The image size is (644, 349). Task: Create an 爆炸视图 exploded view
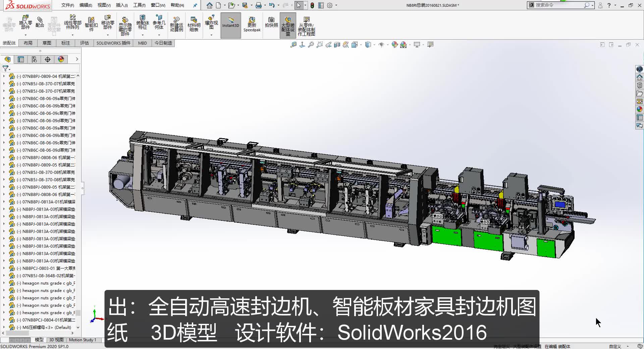point(211,24)
